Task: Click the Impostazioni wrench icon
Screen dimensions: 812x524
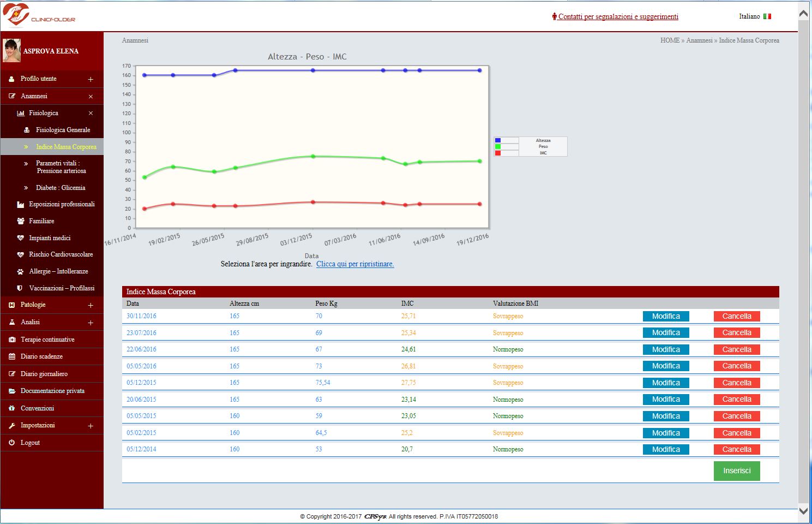Action: 11,425
